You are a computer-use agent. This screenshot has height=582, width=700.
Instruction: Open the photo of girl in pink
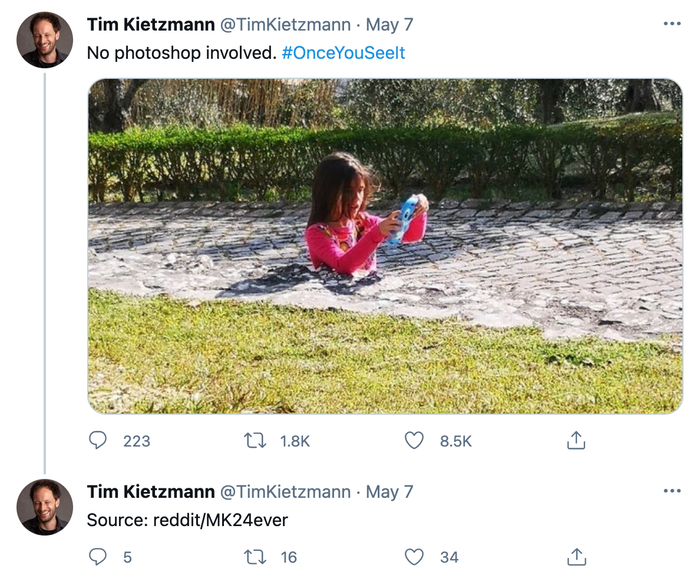pos(385,246)
